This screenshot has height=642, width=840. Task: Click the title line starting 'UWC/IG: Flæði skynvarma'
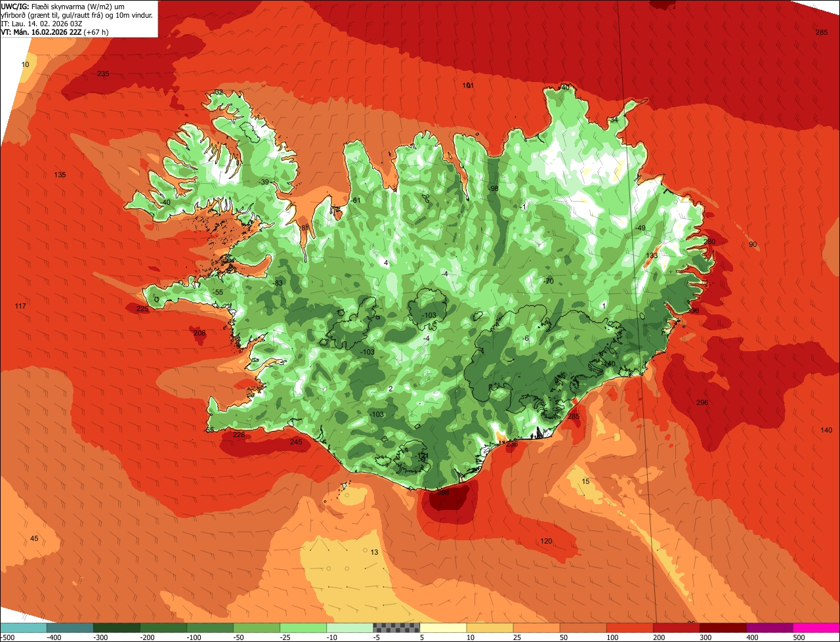click(x=63, y=6)
